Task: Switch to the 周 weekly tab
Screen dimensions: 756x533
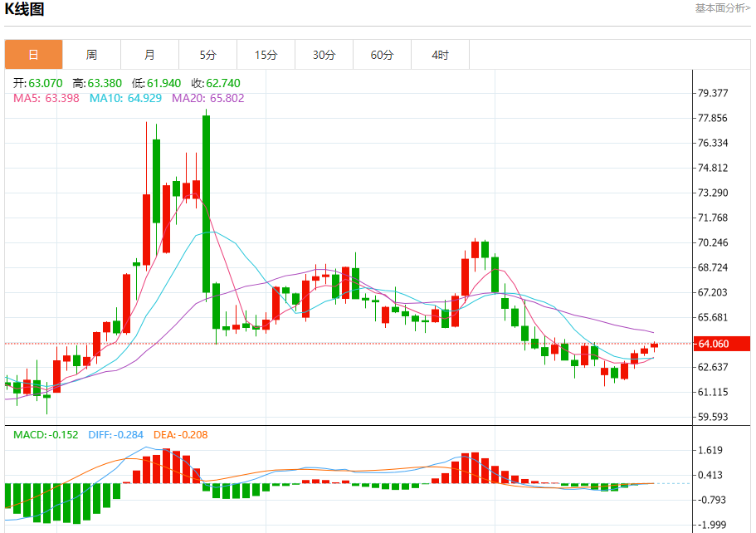Action: coord(91,56)
